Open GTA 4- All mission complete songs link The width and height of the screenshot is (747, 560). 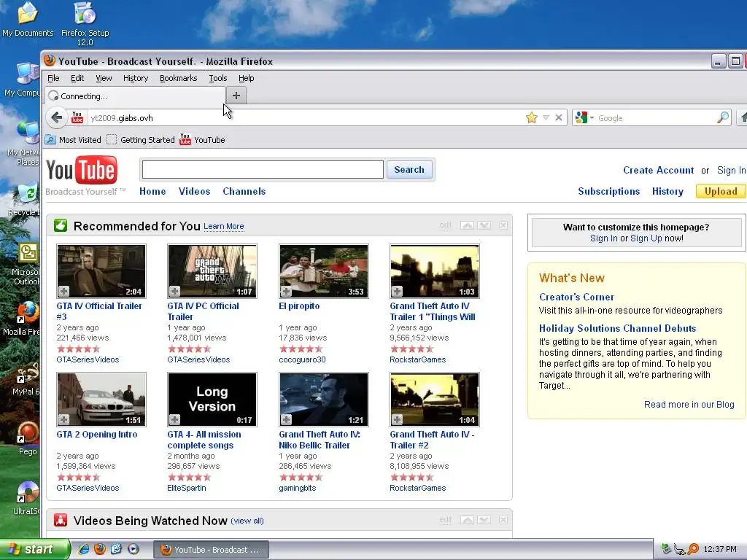[204, 440]
